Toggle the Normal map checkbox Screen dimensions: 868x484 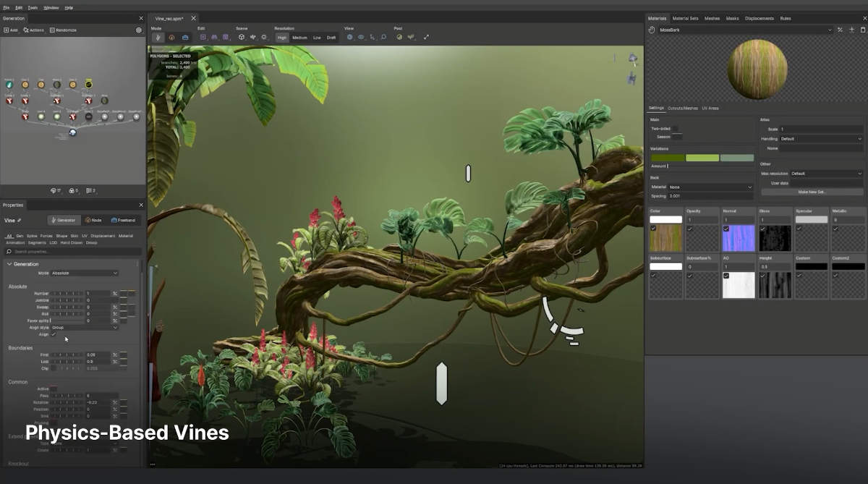(726, 229)
